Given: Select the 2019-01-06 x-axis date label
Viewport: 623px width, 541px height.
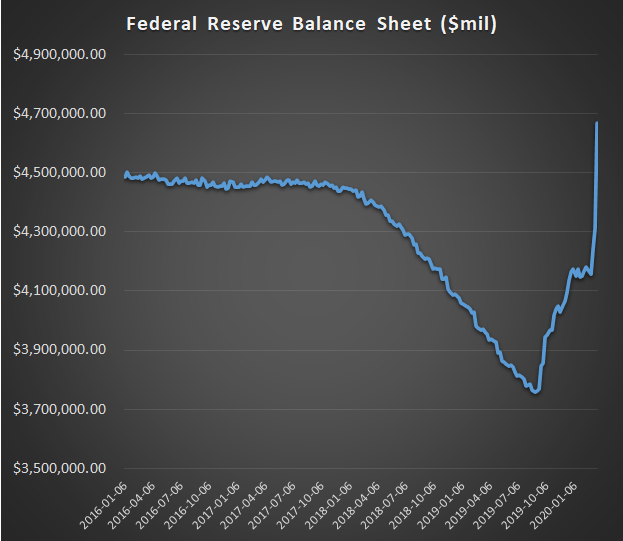Looking at the screenshot, I should 440,503.
